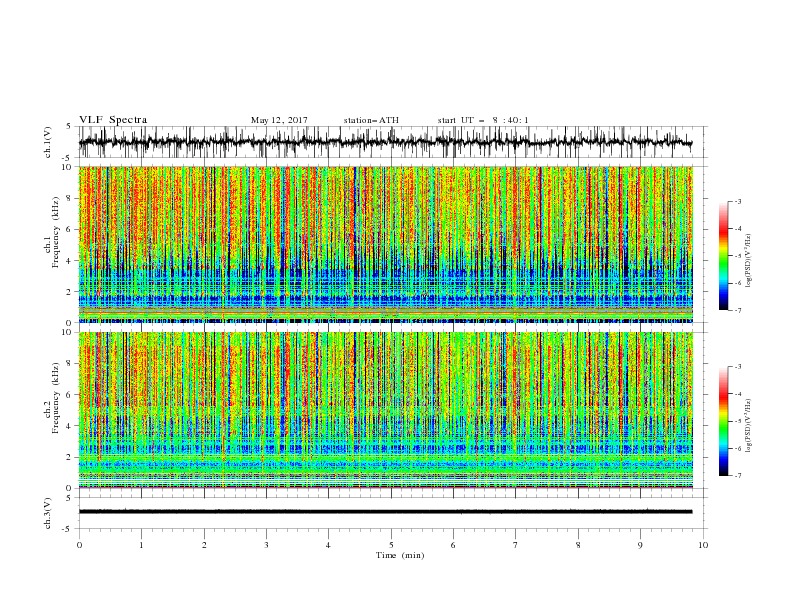Viewport: 792px width, 612px height.
Task: Click inside the ch.1 spectrogram panel
Action: [386, 244]
